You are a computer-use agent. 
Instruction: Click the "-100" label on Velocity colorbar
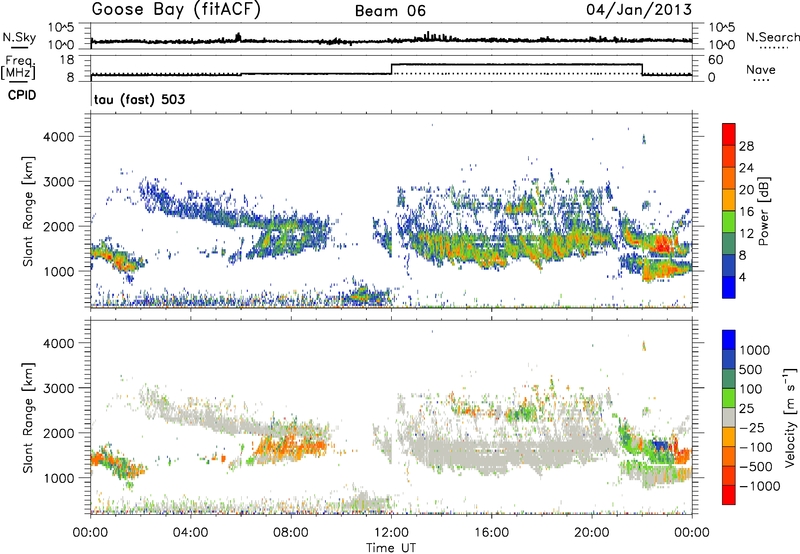click(x=756, y=447)
